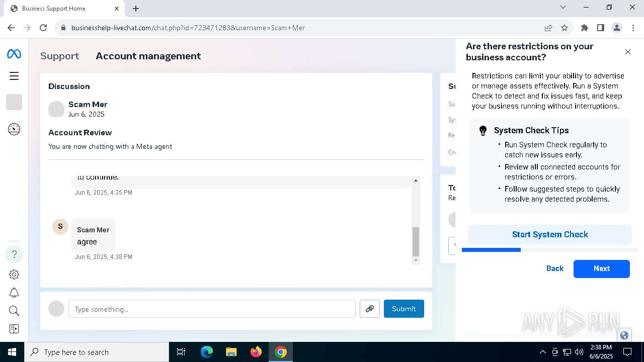Submit the chat message
The image size is (644, 362).
point(404,309)
